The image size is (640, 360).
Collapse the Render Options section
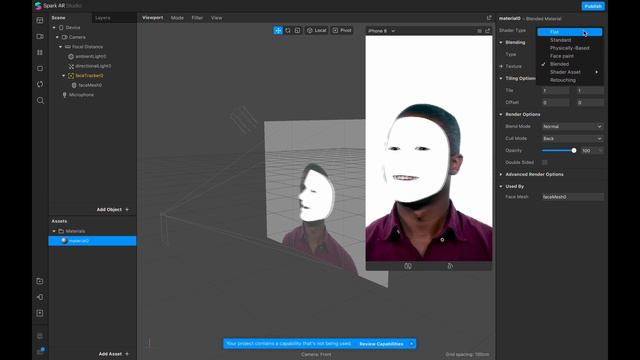coord(501,114)
